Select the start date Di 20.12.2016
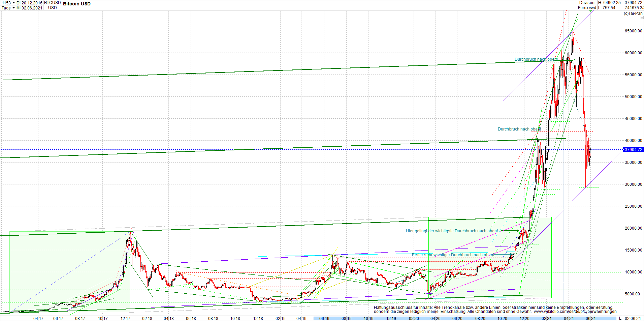644x321 pixels. pos(29,3)
